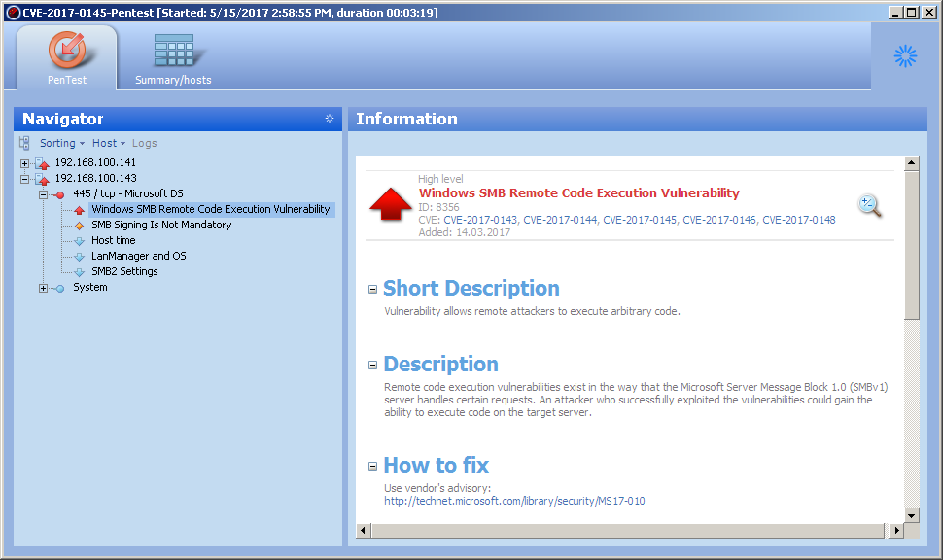
Task: Click the vertical scrollbar down arrow
Action: (911, 515)
